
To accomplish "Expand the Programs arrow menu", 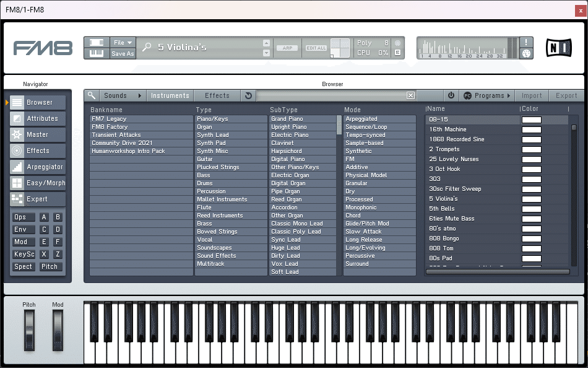I will coord(509,96).
